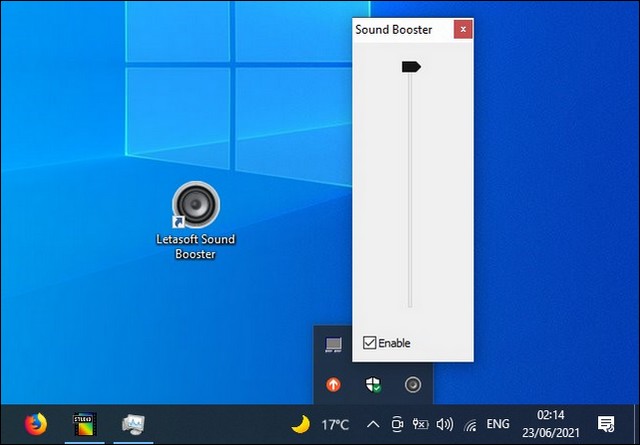
Task: Open the Wi-Fi network tray icon
Action: tap(471, 425)
